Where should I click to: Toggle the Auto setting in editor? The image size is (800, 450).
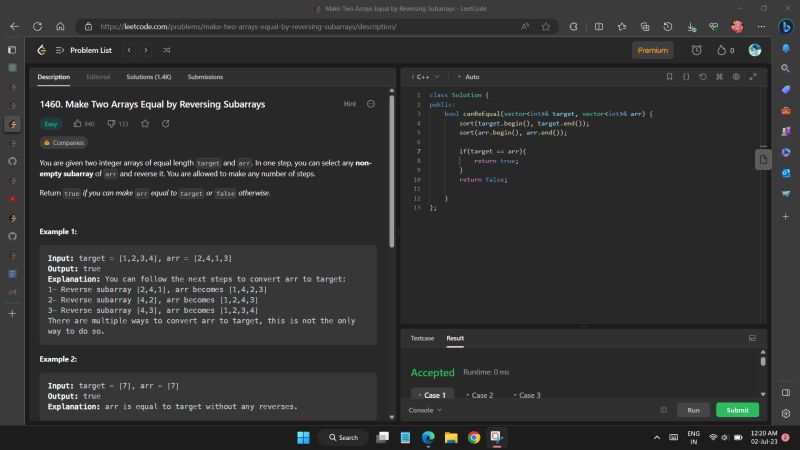coord(468,77)
